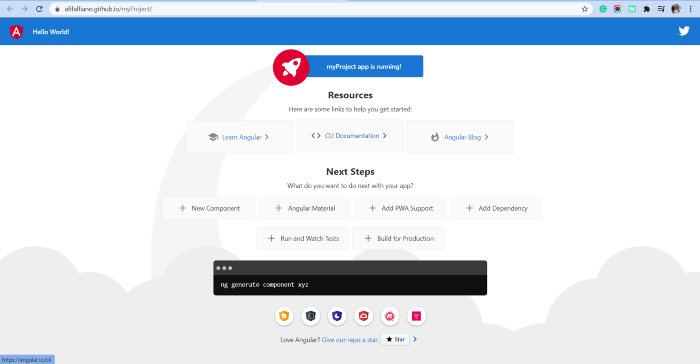Click the Star button
This screenshot has height=364, width=700.
(x=395, y=339)
